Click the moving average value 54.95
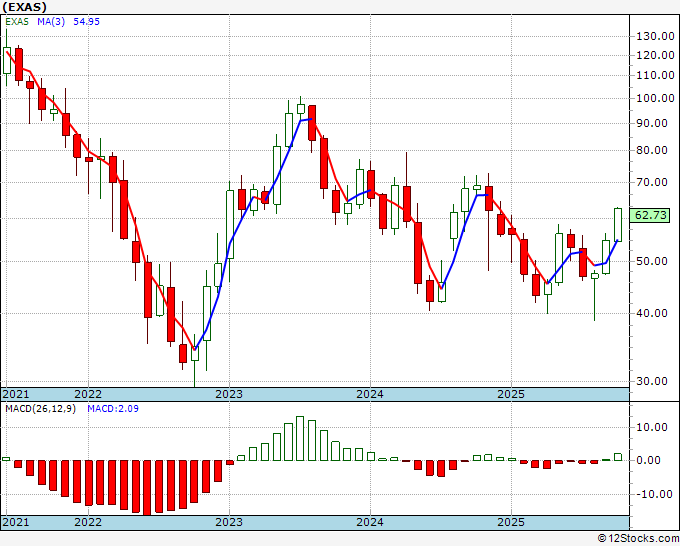 click(86, 21)
